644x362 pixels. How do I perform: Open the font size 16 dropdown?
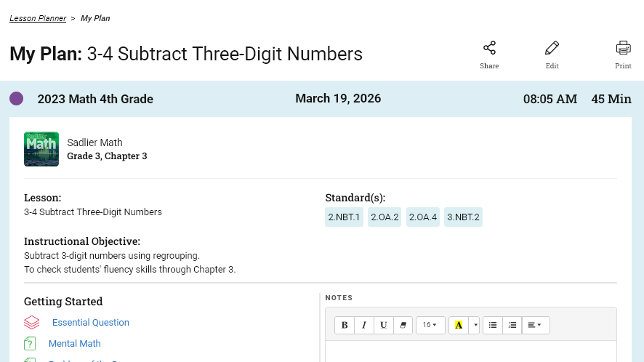(430, 325)
